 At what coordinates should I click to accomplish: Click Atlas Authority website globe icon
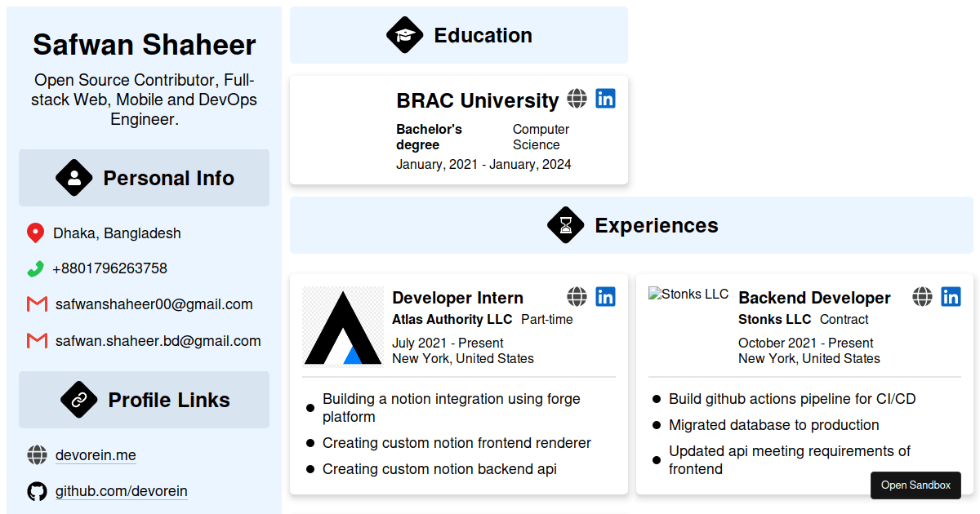point(577,296)
